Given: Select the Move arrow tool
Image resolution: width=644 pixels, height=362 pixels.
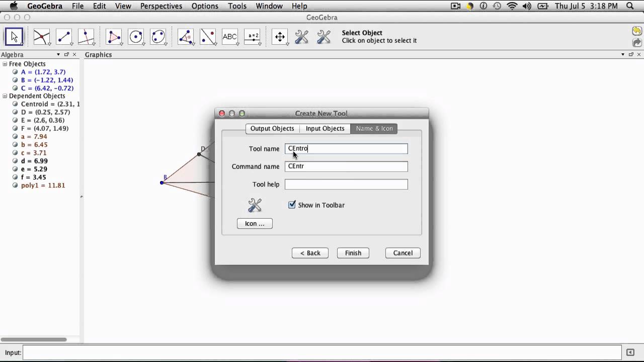Looking at the screenshot, I should click(x=14, y=37).
